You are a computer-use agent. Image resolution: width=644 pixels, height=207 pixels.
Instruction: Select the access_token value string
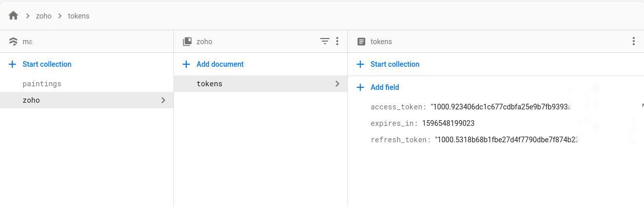click(501, 107)
